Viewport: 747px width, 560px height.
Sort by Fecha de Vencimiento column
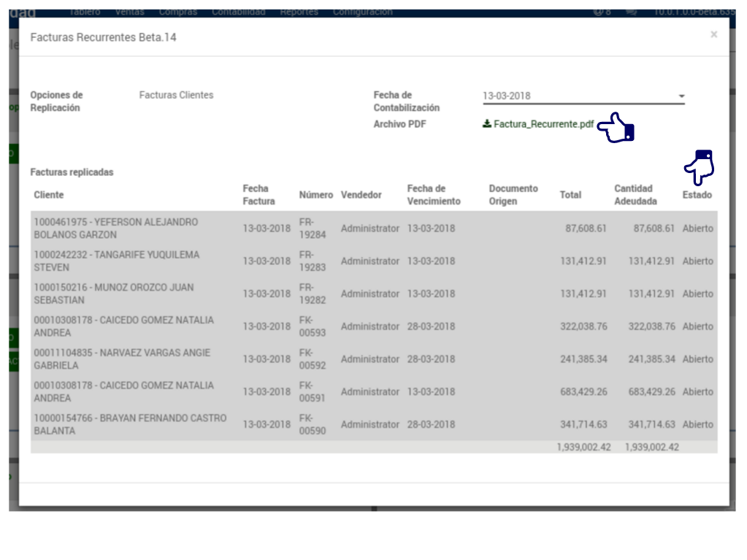[434, 195]
